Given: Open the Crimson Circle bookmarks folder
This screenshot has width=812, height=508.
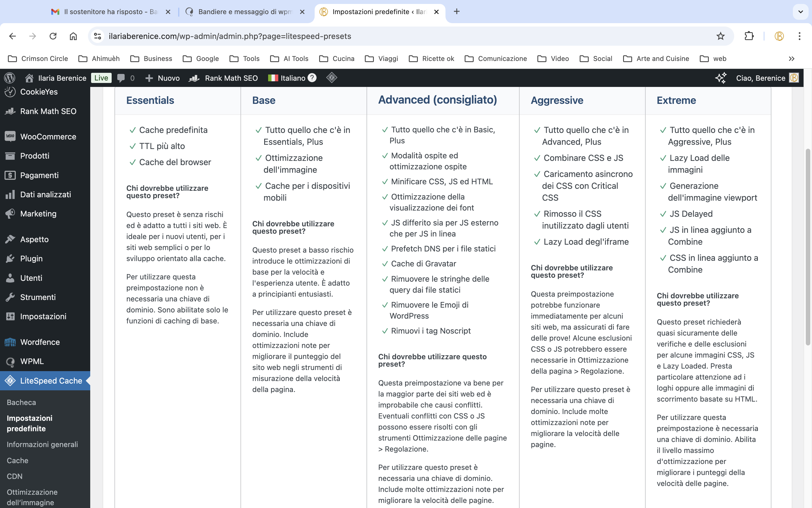Looking at the screenshot, I should click(38, 59).
